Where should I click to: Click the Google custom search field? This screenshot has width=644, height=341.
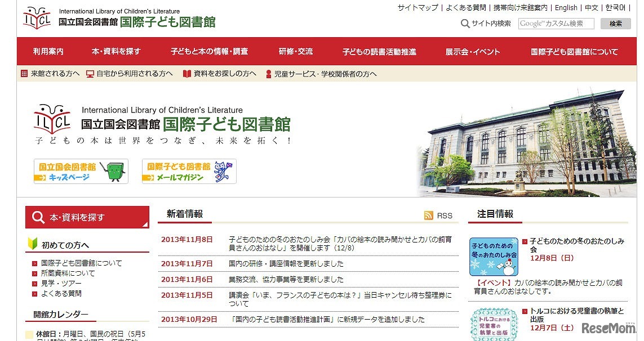point(556,24)
